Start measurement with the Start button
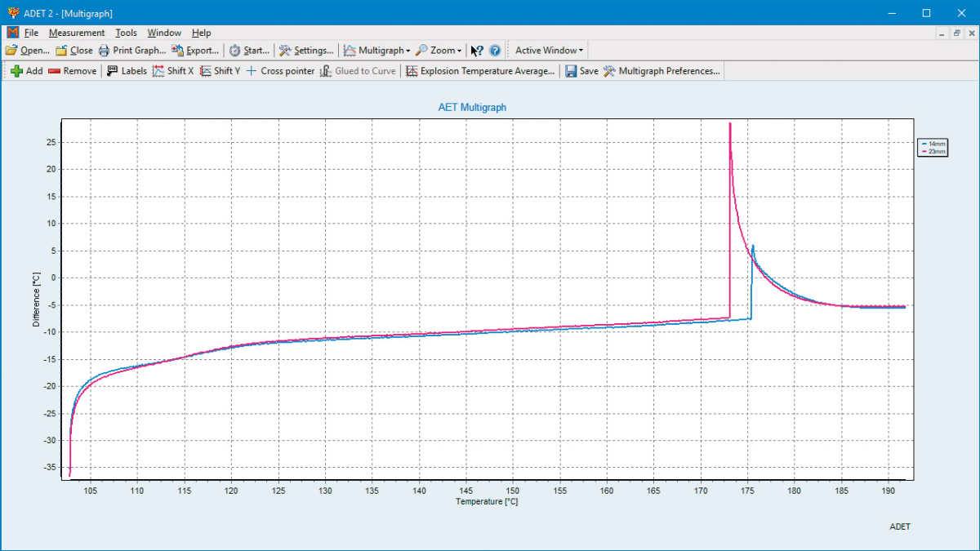980x551 pixels. pos(249,51)
